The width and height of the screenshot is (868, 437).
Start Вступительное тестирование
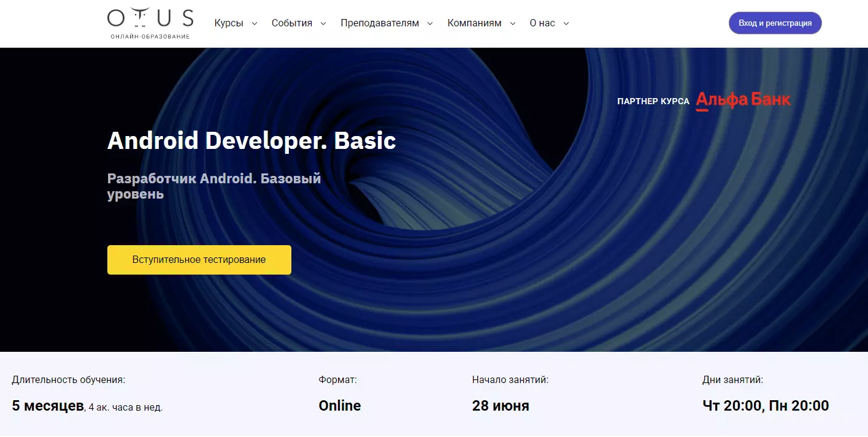(x=199, y=260)
